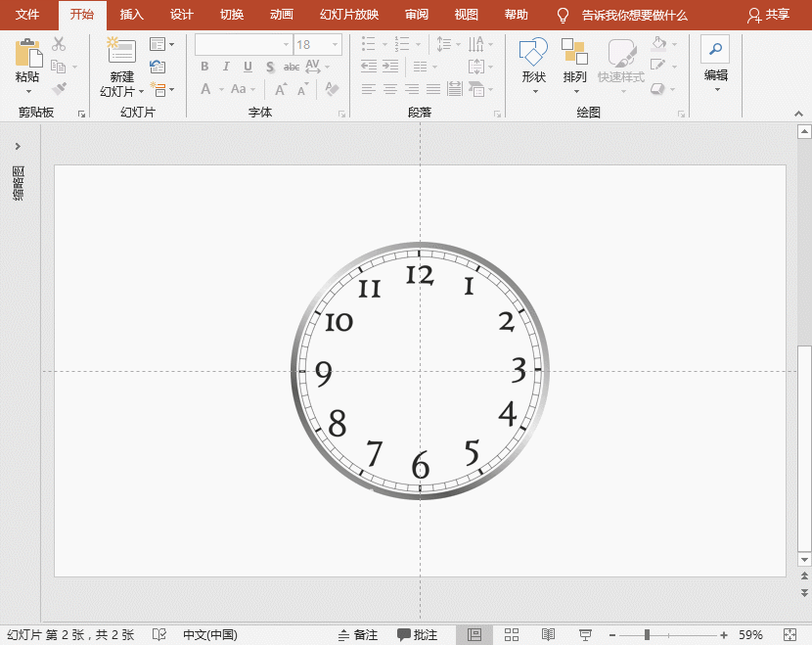Click the Shapes gallery icon
The height and width of the screenshot is (645, 812).
tap(533, 51)
